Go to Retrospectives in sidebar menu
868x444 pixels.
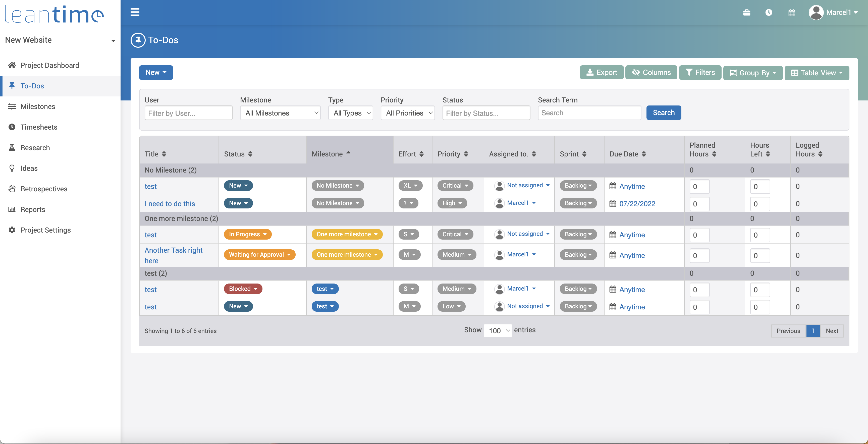pyautogui.click(x=44, y=189)
